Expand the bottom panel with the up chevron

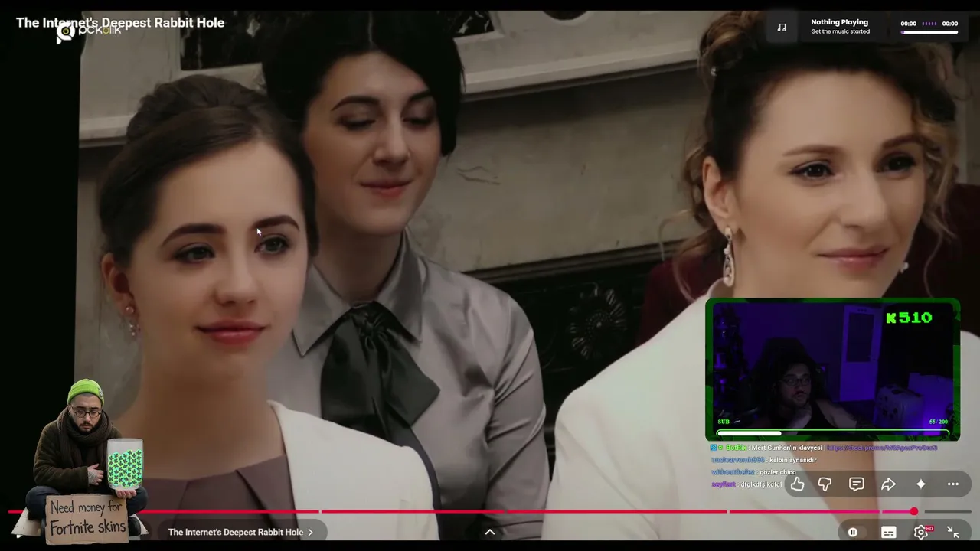click(490, 532)
